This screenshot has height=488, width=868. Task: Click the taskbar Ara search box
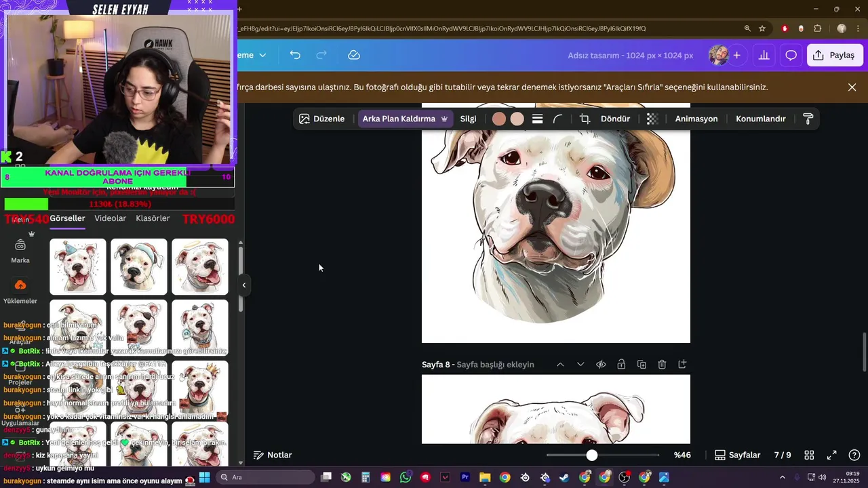(x=264, y=477)
